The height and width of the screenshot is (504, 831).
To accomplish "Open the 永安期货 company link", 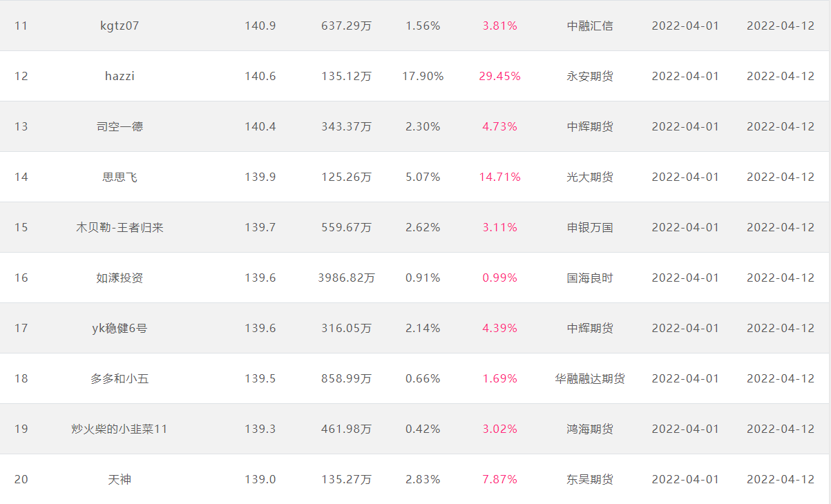I will point(590,76).
